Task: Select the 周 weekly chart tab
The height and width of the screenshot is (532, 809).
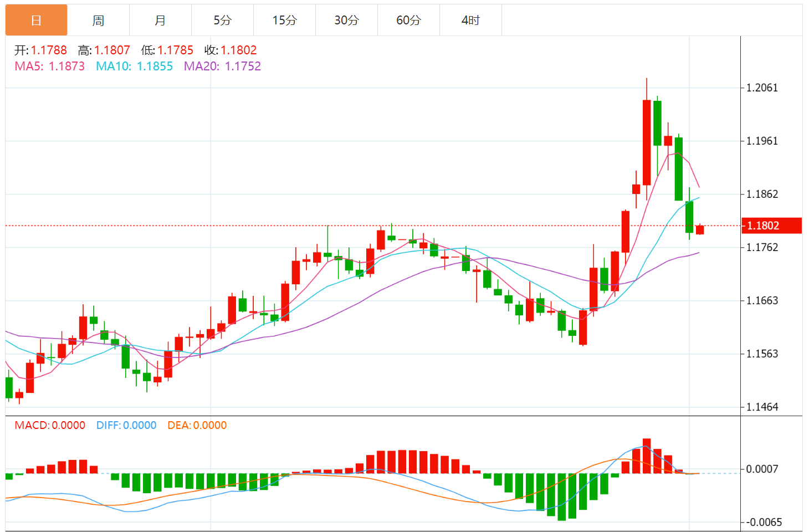Action: 98,21
